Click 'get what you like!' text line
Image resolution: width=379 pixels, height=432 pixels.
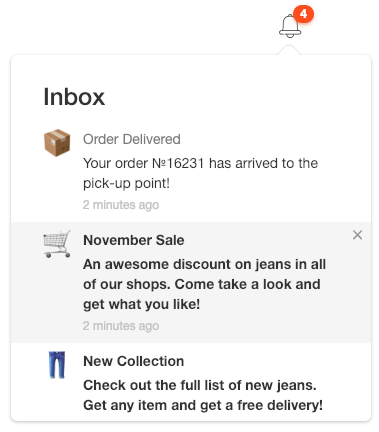[x=141, y=304]
